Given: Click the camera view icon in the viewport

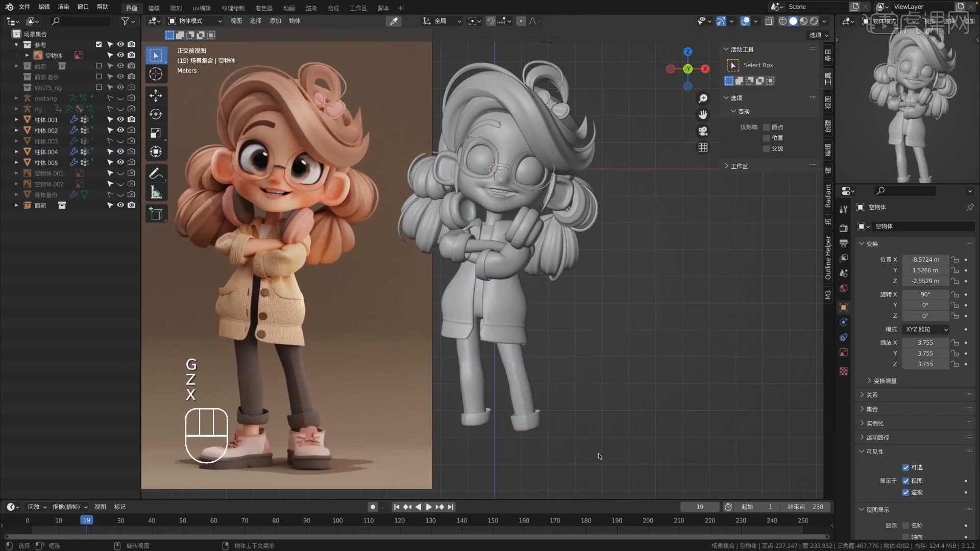Looking at the screenshot, I should coord(703,131).
